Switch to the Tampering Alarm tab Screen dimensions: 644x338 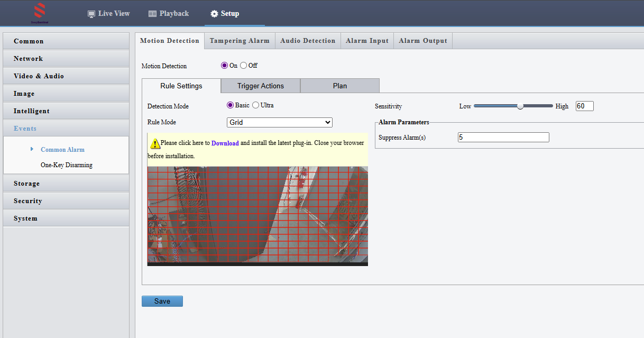pyautogui.click(x=240, y=41)
